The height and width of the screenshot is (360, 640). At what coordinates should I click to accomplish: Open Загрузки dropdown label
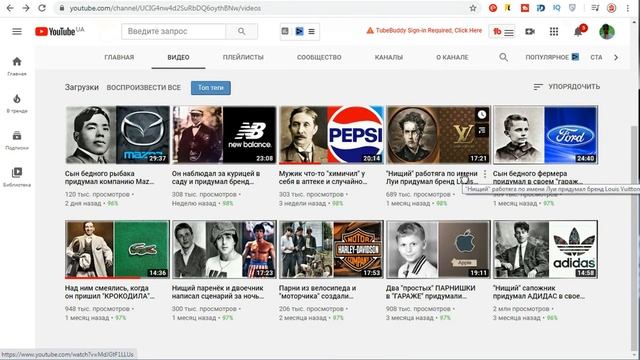pos(82,87)
